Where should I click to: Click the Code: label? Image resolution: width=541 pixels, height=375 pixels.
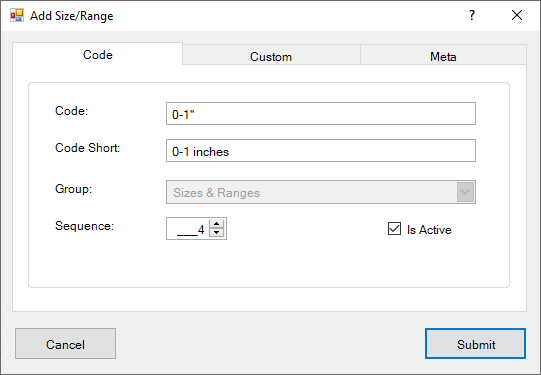tap(71, 111)
